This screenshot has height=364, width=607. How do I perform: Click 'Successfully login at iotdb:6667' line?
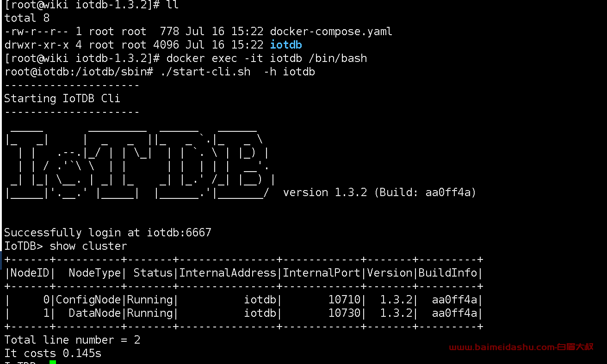point(108,233)
